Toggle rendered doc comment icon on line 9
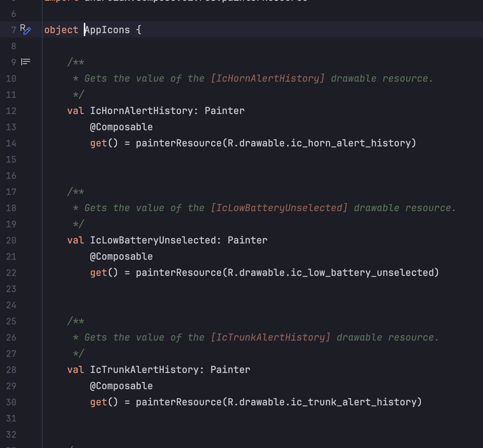Viewport: 483px width, 448px height. tap(26, 62)
